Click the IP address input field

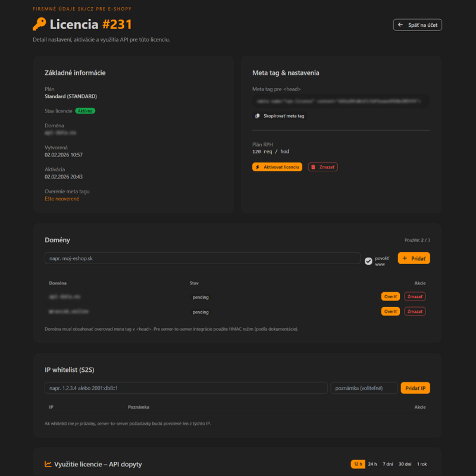[186, 388]
